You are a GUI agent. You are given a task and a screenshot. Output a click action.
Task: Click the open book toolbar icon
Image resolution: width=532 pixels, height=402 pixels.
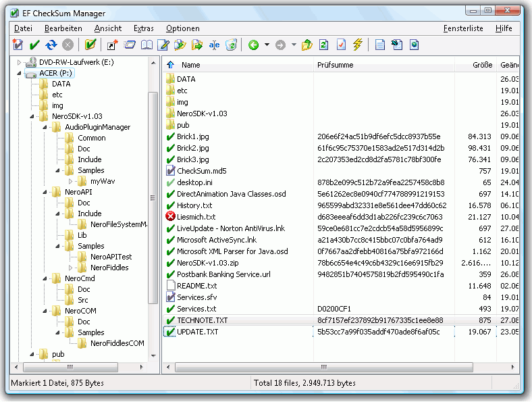[x=146, y=45]
